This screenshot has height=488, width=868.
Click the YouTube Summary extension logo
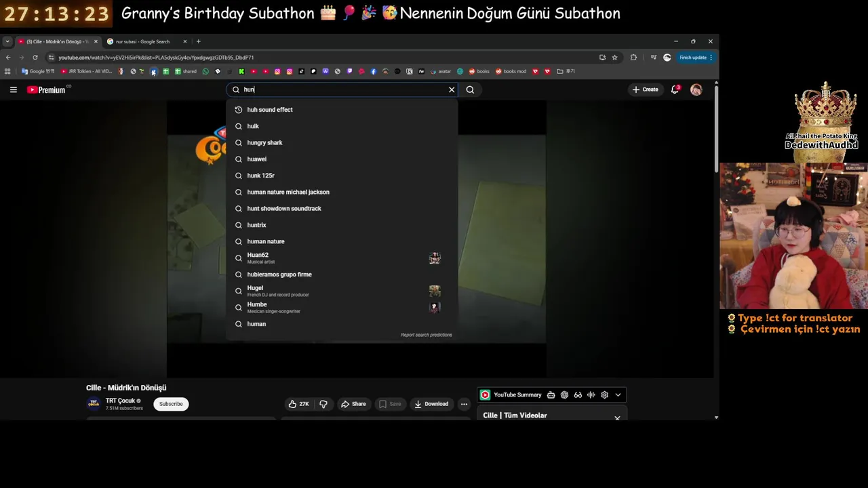point(485,394)
